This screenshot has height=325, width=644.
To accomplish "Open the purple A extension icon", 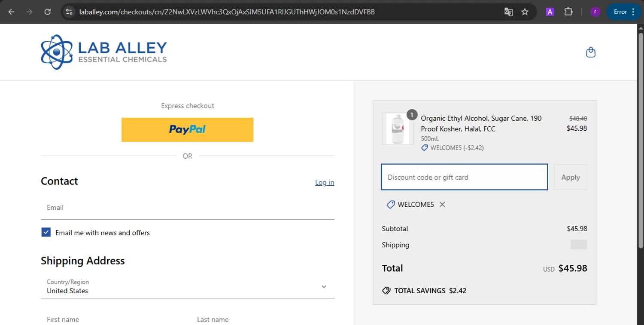I will pyautogui.click(x=550, y=12).
